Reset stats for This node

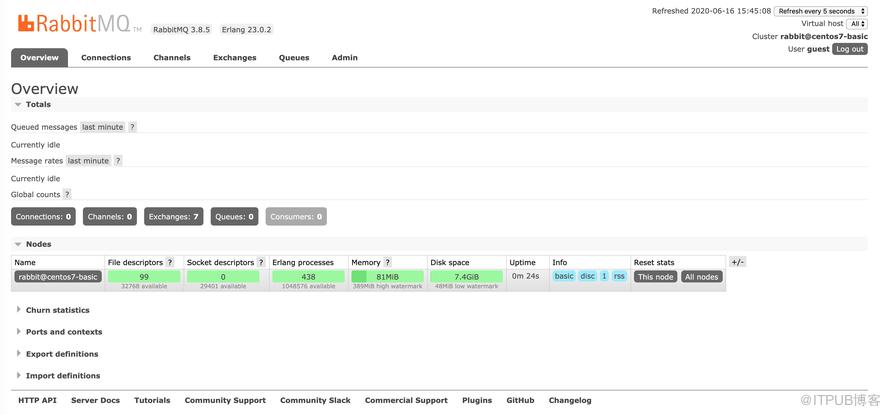[x=656, y=276]
